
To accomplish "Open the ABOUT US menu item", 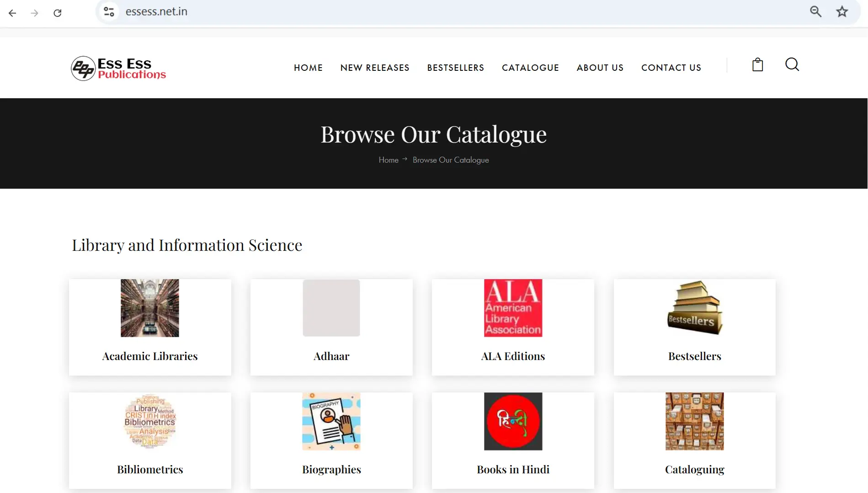I will [x=600, y=68].
